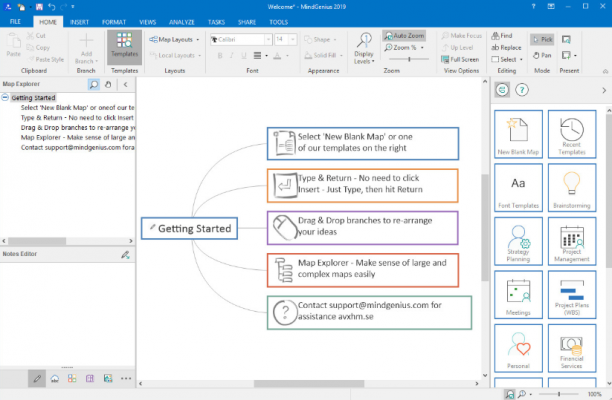Click the Save icon in quick access toolbar
Screen dimensions: 612x400
(39, 7)
